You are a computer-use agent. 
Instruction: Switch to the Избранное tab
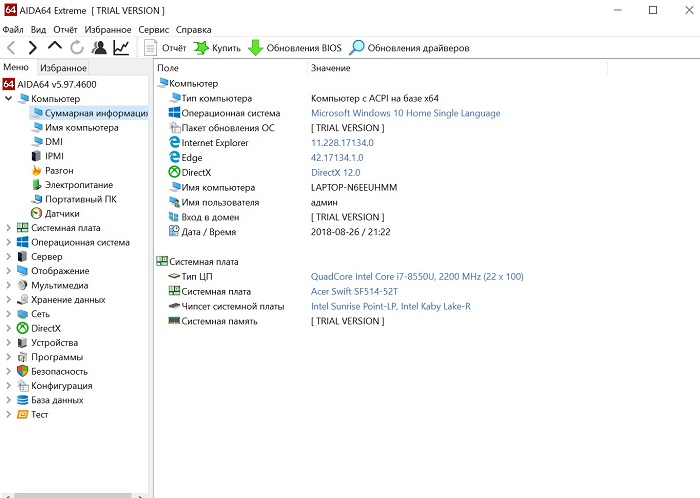[63, 68]
